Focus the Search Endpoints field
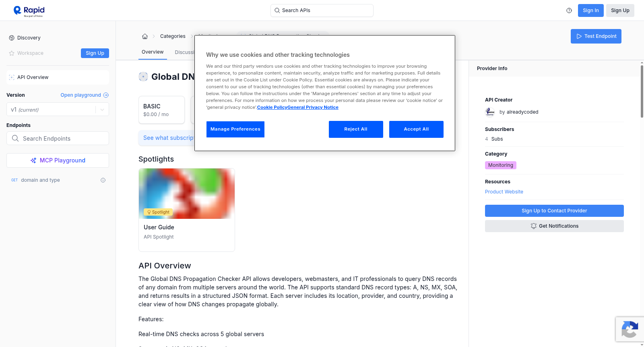The image size is (644, 347). [x=58, y=138]
